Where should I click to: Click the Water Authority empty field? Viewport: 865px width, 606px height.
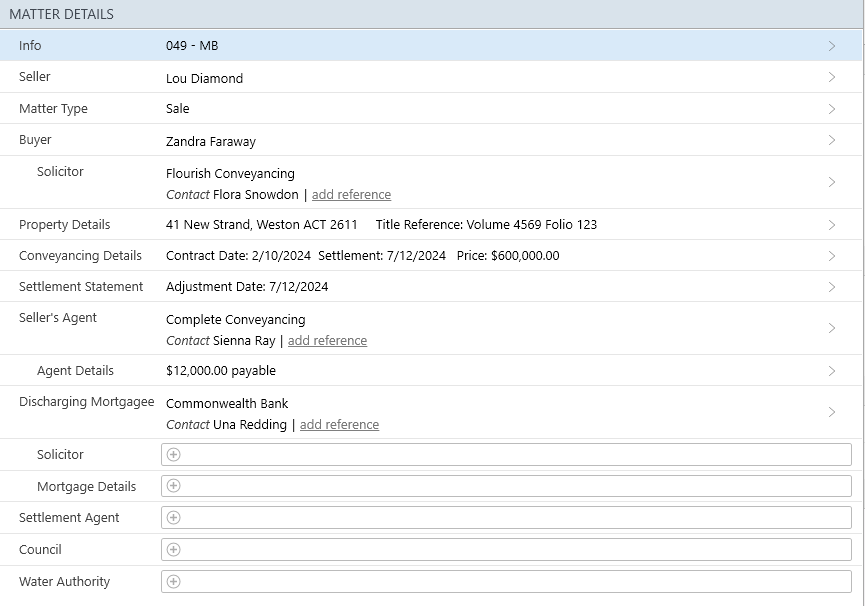click(510, 581)
